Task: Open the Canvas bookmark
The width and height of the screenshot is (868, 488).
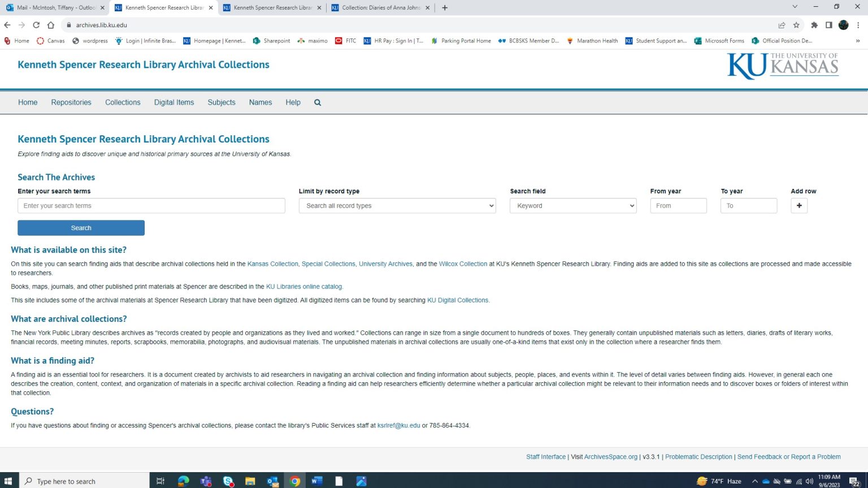Action: pyautogui.click(x=50, y=40)
